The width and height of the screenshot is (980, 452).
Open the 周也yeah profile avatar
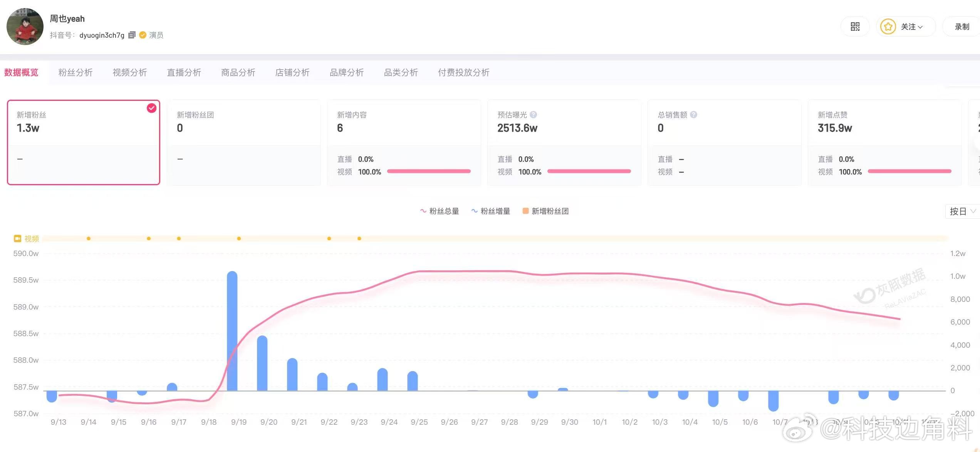[25, 27]
